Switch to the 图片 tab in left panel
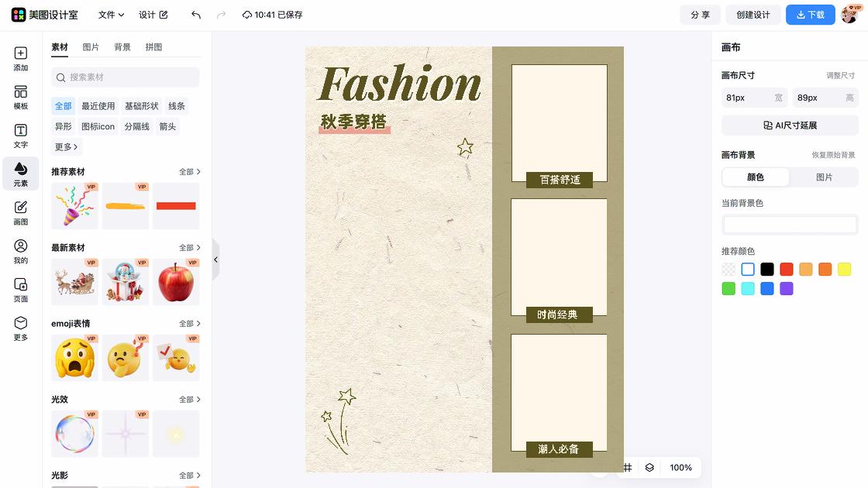868x488 pixels. pyautogui.click(x=91, y=47)
